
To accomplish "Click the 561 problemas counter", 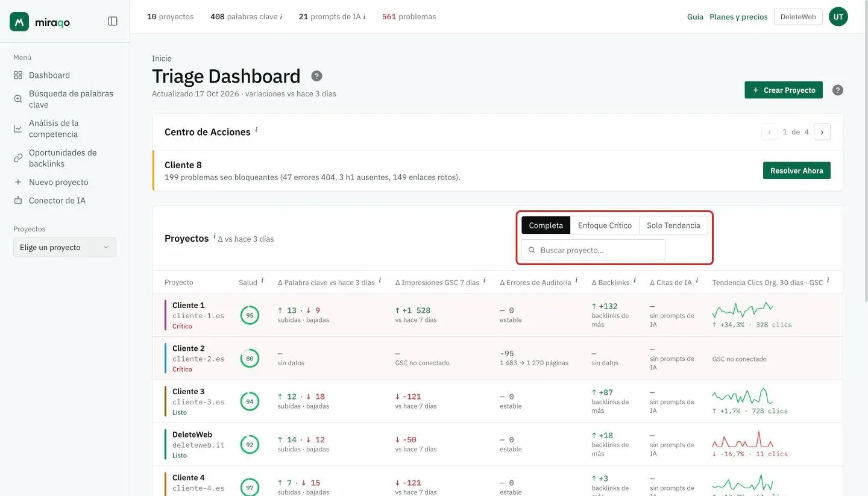I will point(409,17).
